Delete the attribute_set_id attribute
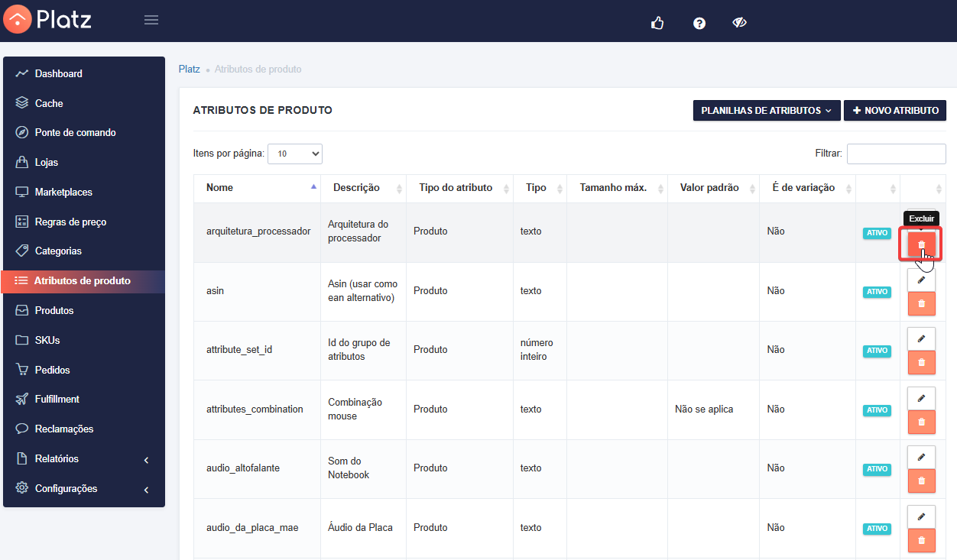 point(921,362)
